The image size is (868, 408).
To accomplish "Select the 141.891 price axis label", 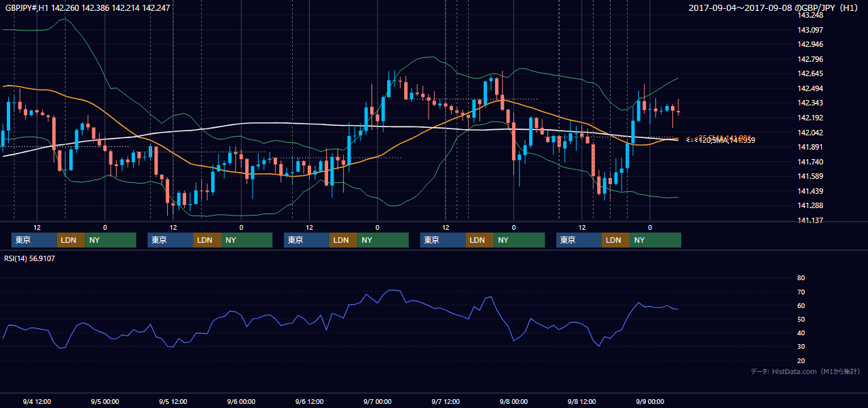I will tap(811, 147).
